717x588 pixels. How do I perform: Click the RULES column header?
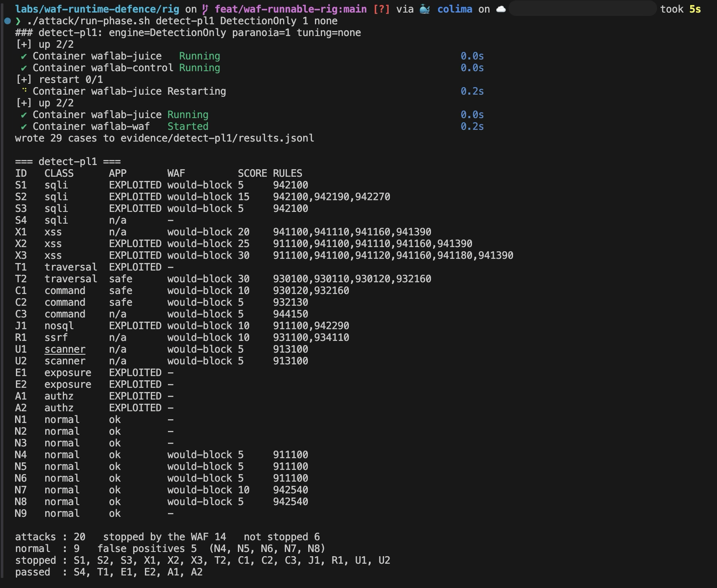pyautogui.click(x=287, y=173)
